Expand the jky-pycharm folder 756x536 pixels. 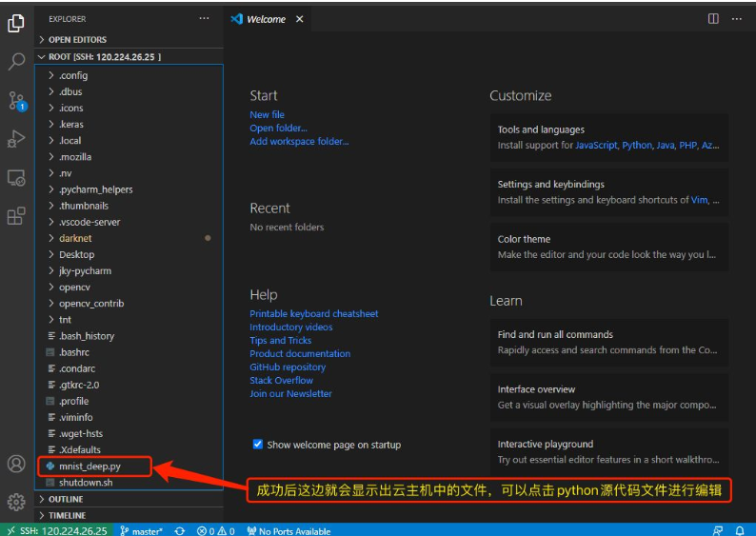point(129,271)
